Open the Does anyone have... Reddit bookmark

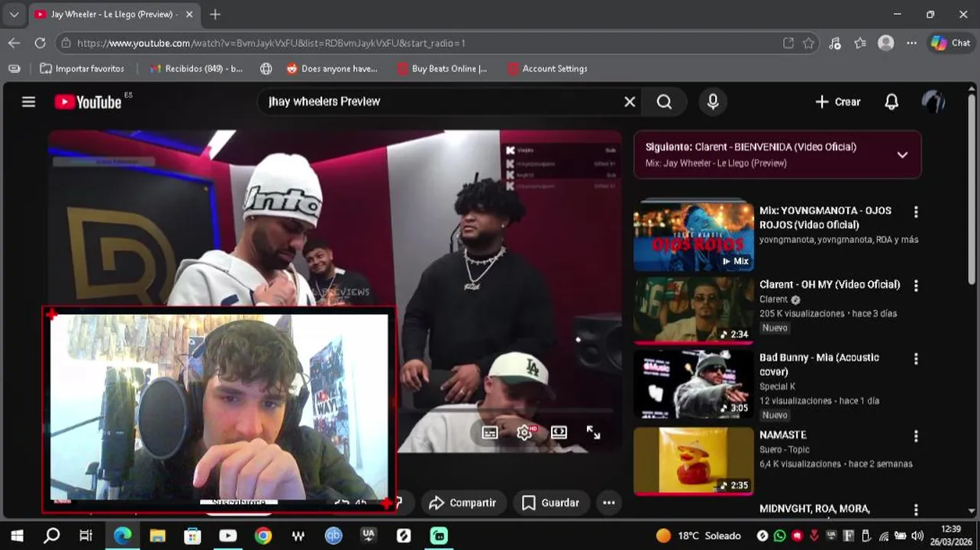coord(331,69)
